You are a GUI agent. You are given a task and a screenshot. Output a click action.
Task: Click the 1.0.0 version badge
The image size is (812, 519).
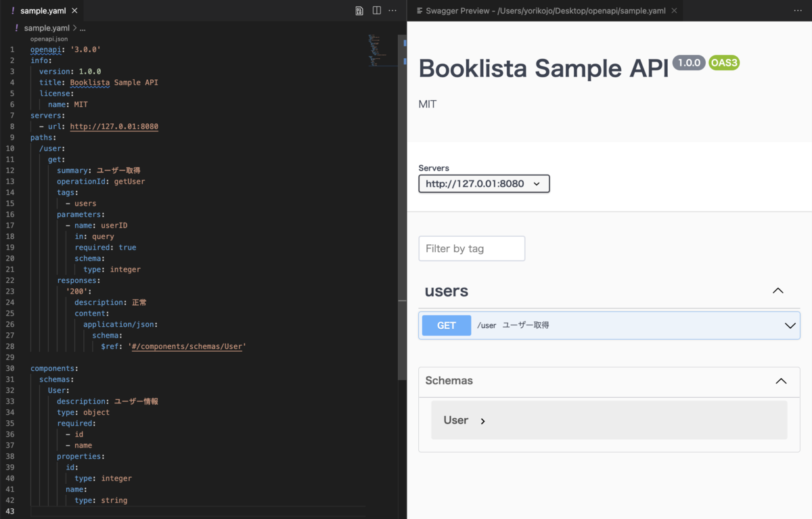point(689,63)
